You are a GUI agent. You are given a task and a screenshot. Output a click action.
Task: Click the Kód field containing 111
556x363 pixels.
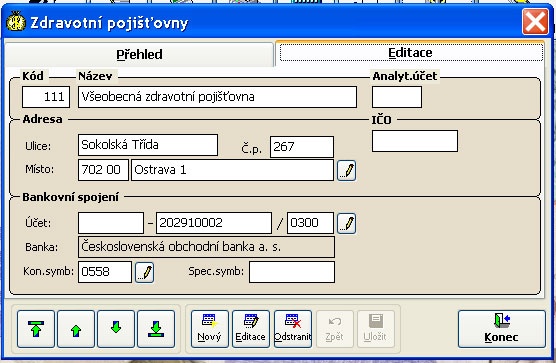[x=46, y=97]
